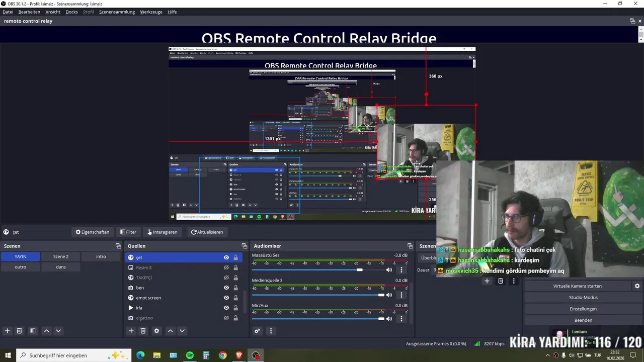644x362 pixels.
Task: Click the Windows taskbar search box
Action: [x=74, y=355]
